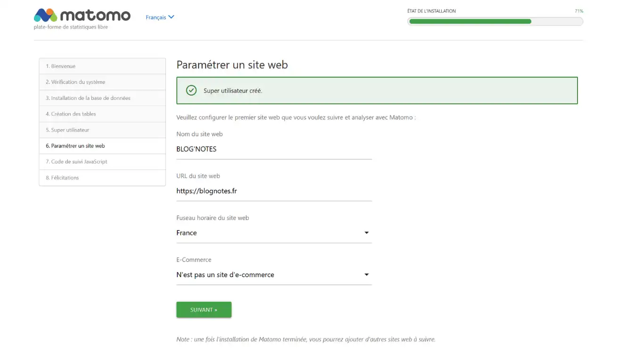Expand the France timezone dropdown
Screen dimensions: 644x362
[366, 233]
